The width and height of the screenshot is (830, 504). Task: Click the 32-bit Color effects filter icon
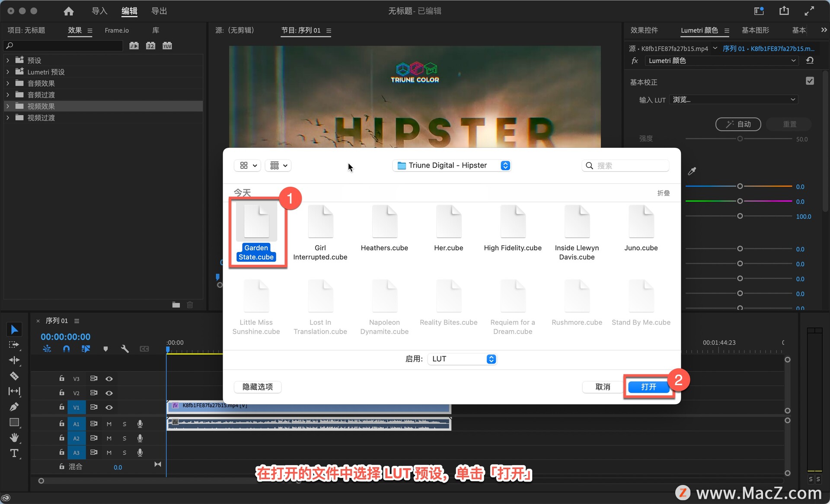tap(150, 46)
